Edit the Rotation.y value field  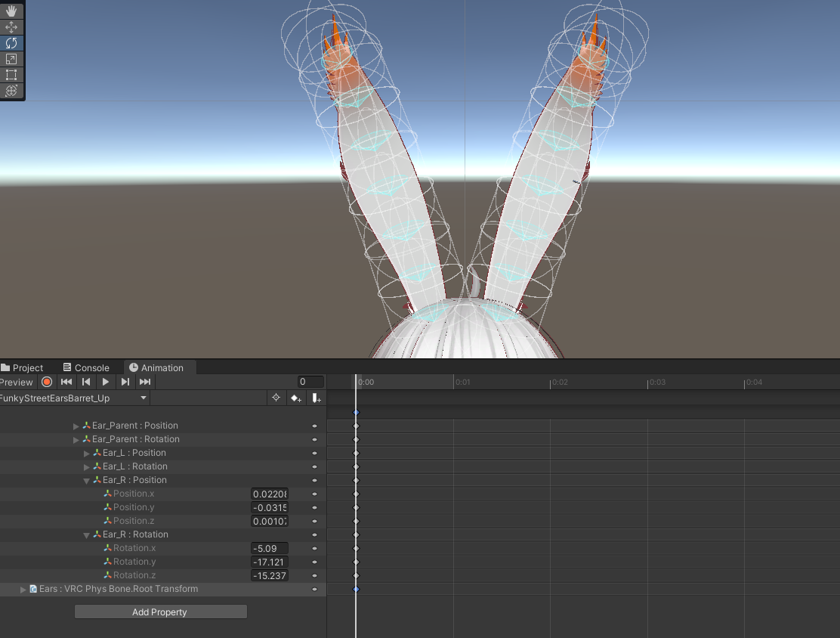[x=270, y=562]
